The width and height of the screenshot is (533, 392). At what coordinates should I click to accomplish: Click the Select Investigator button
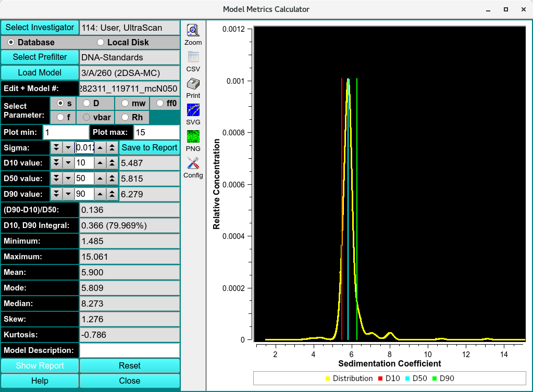pyautogui.click(x=40, y=28)
